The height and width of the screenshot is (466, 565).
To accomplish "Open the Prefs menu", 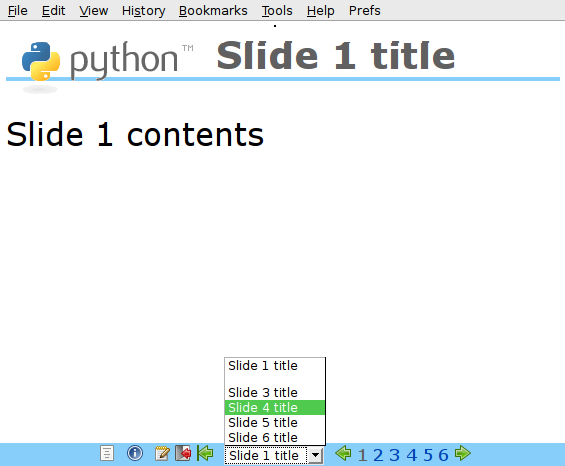I will click(364, 11).
